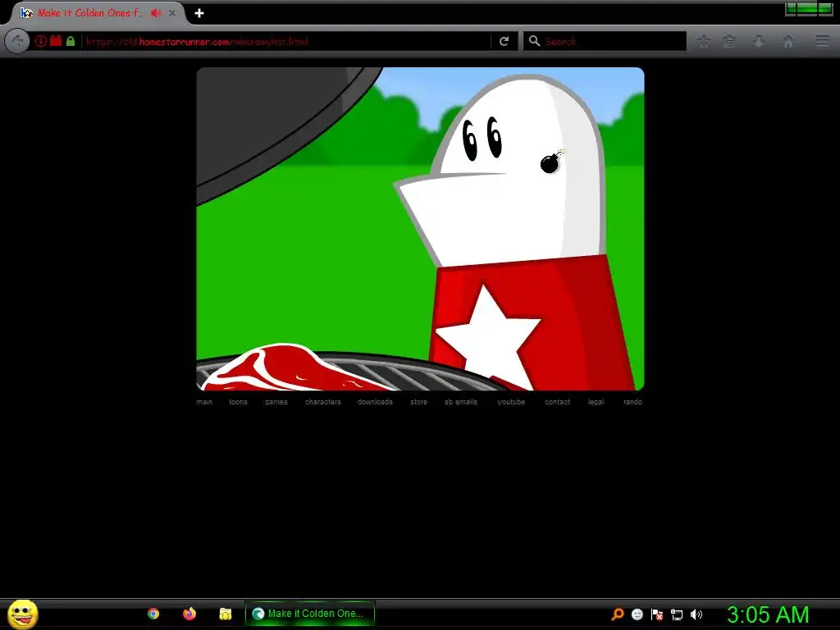
Task: Activate 'Make it Colden One...' taskbar window button
Action: 309,614
